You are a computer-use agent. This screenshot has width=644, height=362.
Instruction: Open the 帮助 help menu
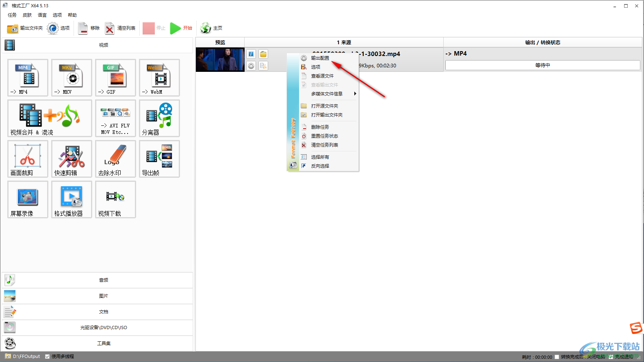coord(72,15)
